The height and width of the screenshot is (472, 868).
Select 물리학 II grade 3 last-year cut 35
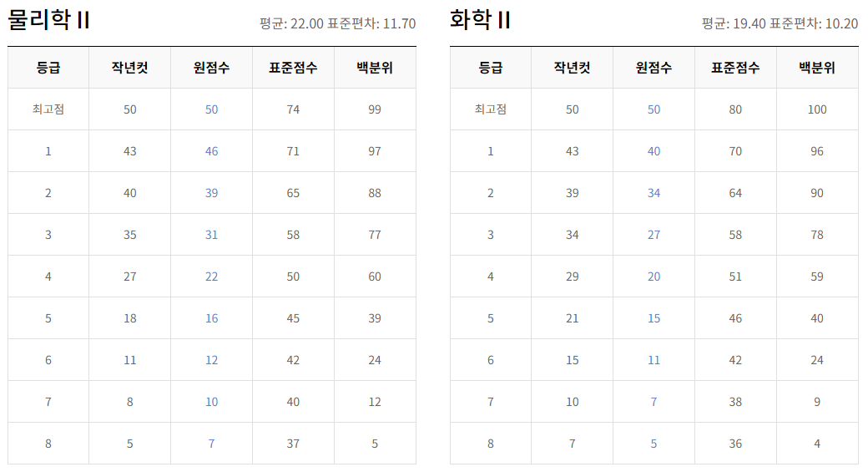130,235
